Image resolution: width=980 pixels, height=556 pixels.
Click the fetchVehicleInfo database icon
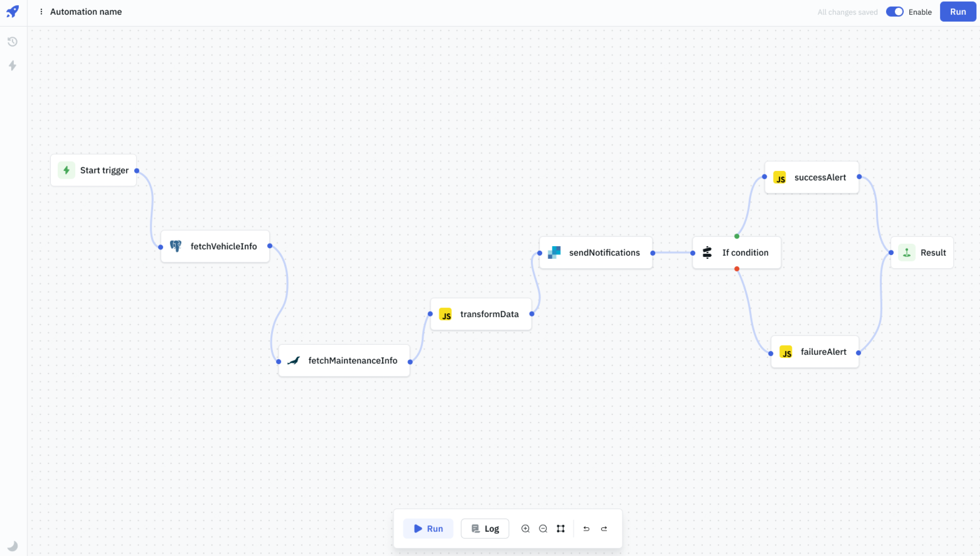pos(176,246)
